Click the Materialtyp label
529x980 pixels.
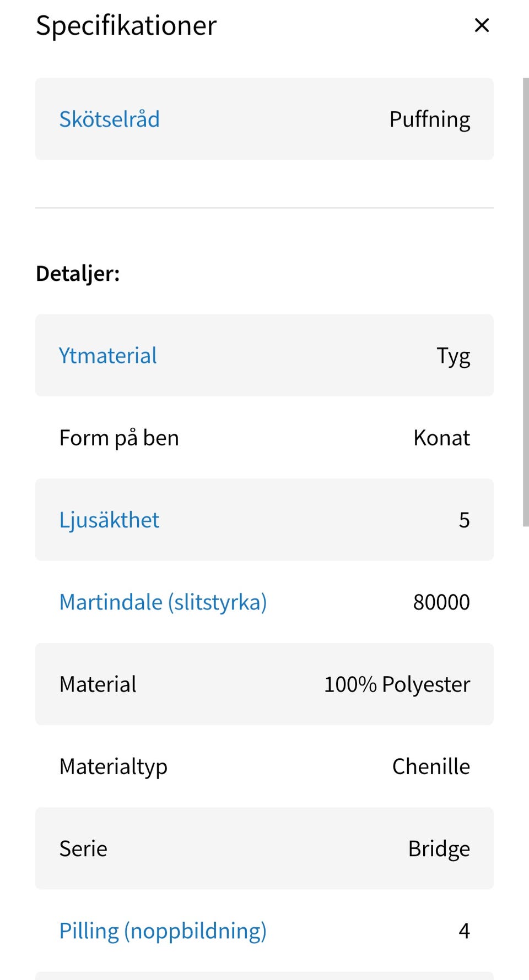coord(113,766)
